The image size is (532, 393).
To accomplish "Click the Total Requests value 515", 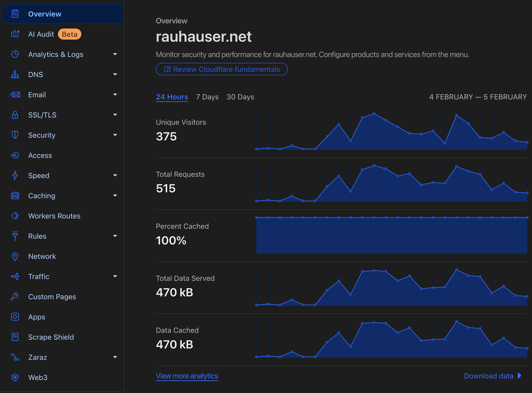I will [166, 188].
